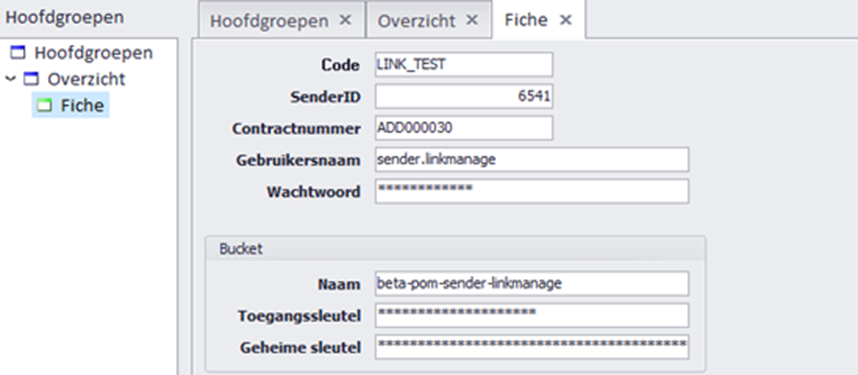Click the Toegangssleutel field
The height and width of the screenshot is (375, 858).
[x=532, y=315]
